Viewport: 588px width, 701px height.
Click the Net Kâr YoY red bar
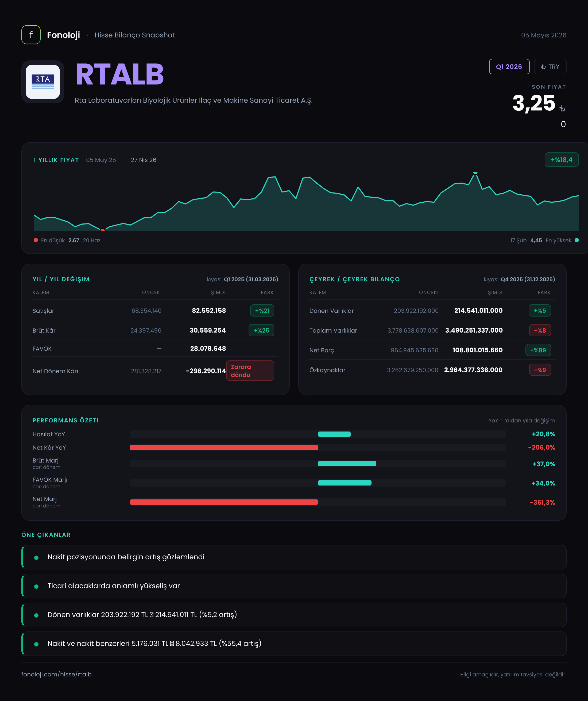[224, 448]
